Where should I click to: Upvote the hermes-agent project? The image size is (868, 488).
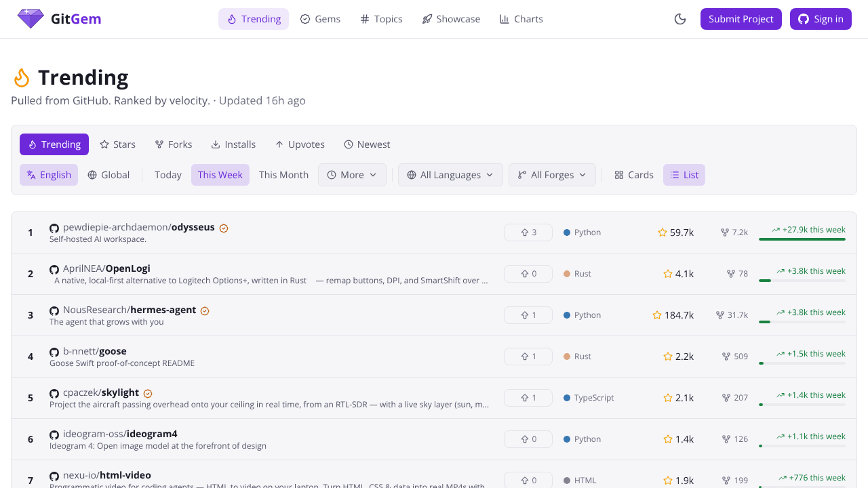click(528, 315)
